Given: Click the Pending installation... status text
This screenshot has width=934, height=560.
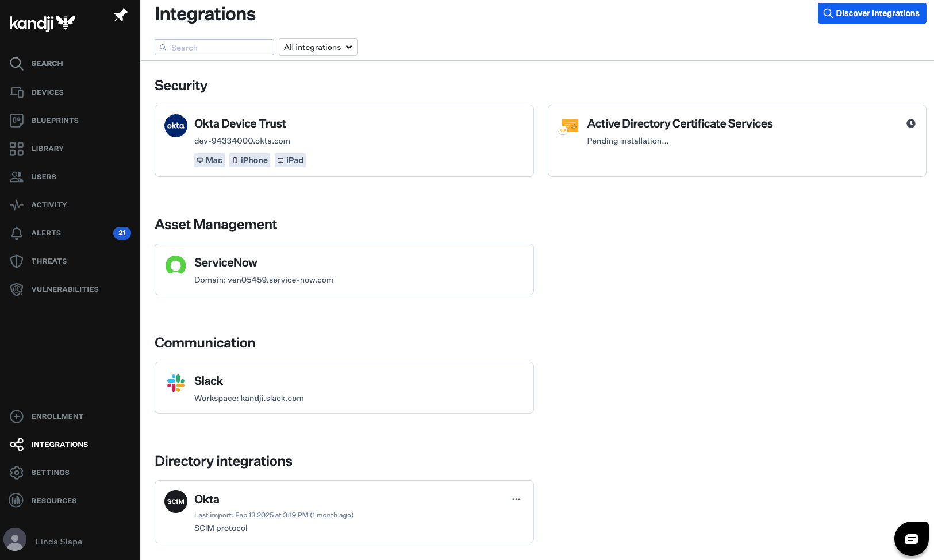Looking at the screenshot, I should coord(628,141).
